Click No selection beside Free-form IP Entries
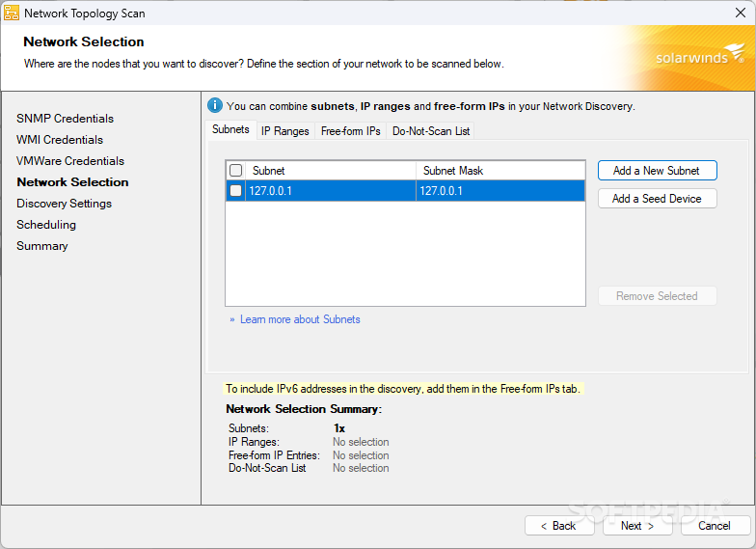 [x=361, y=455]
